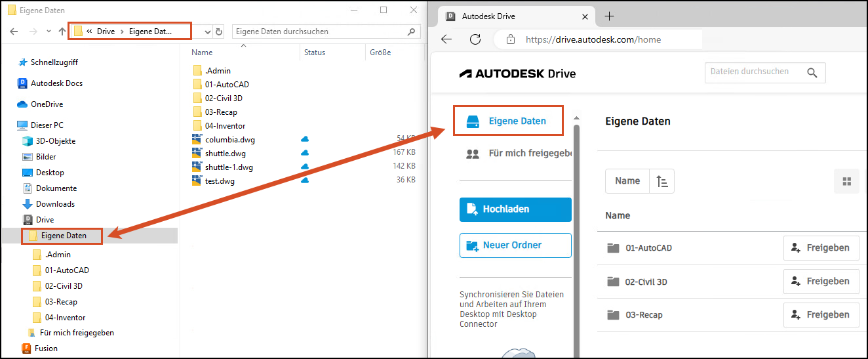Screen dimensions: 868x359
Task: Open Bilder folder in the tree
Action: click(x=39, y=157)
